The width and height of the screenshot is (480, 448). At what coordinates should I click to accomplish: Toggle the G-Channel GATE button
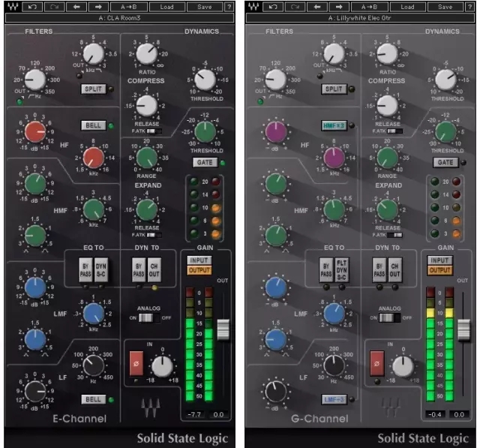445,162
